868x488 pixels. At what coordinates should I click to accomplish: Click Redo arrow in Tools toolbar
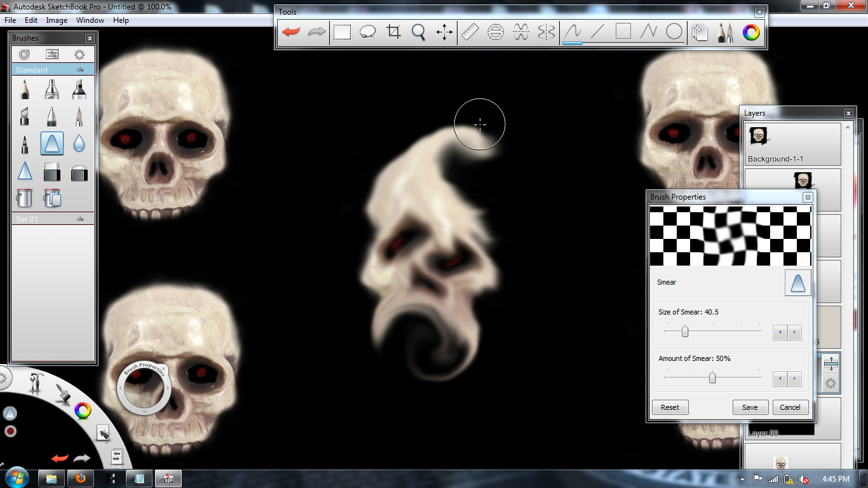click(x=316, y=32)
